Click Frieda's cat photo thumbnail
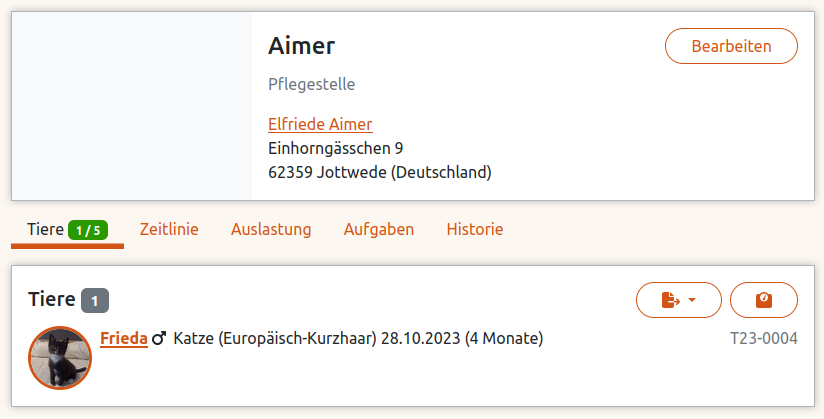 [60, 358]
